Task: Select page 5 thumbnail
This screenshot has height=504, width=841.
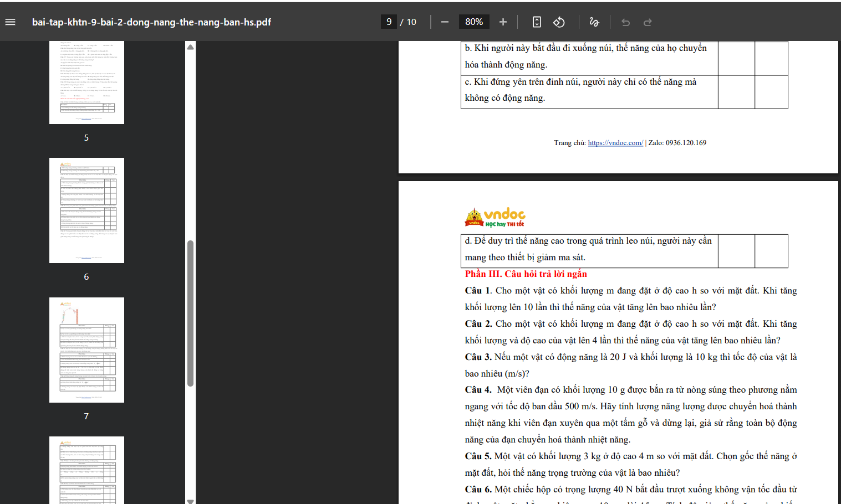Action: 86,82
